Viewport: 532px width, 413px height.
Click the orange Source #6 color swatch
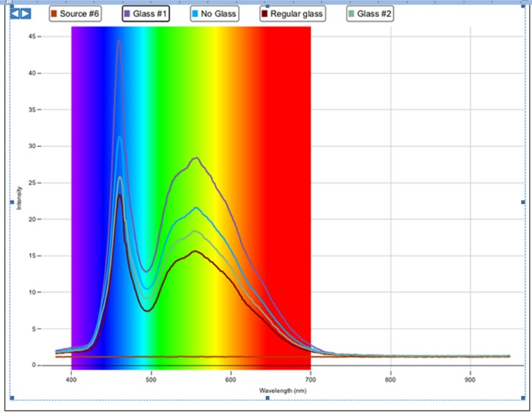coord(53,14)
